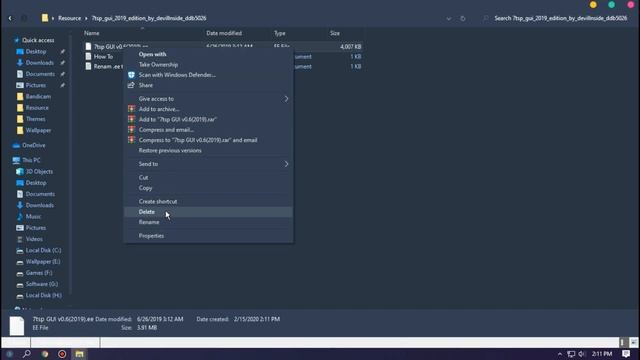Open Chrome from the taskbar
This screenshot has width=640, height=360.
44,354
